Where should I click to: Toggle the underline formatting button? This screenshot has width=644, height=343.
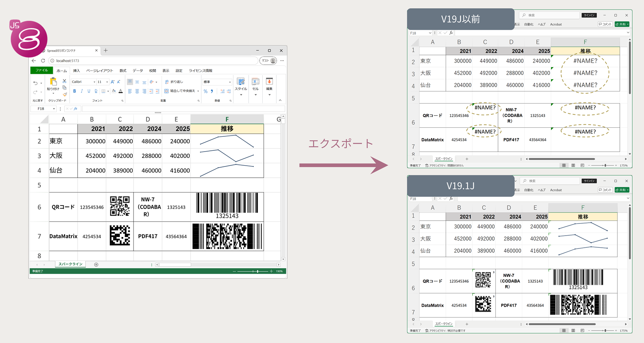pyautogui.click(x=89, y=91)
